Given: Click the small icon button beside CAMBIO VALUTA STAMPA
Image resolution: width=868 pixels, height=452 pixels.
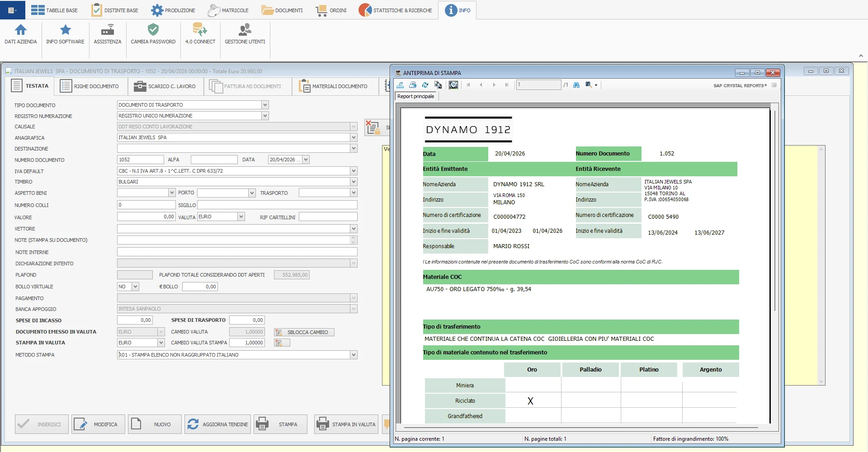Looking at the screenshot, I should (282, 343).
